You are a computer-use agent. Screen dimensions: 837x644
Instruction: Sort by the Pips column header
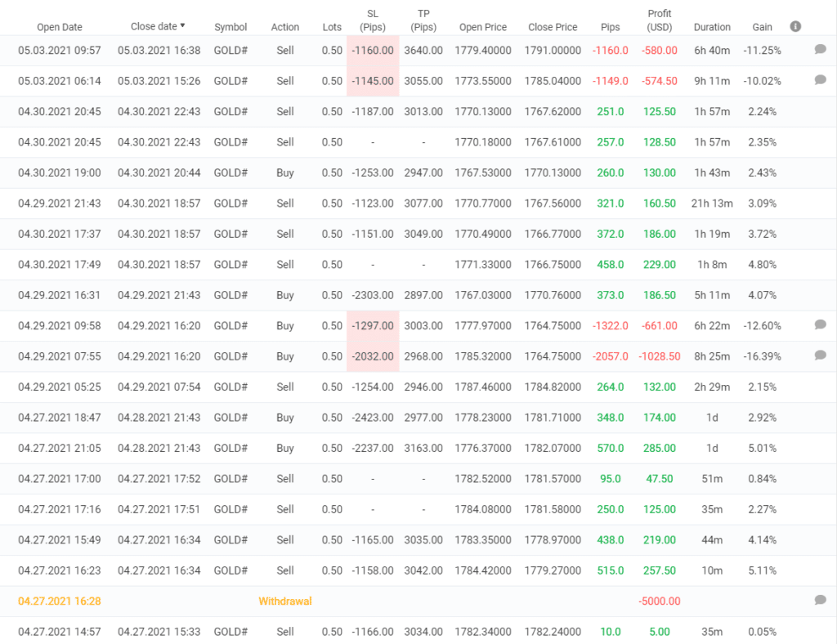point(610,27)
